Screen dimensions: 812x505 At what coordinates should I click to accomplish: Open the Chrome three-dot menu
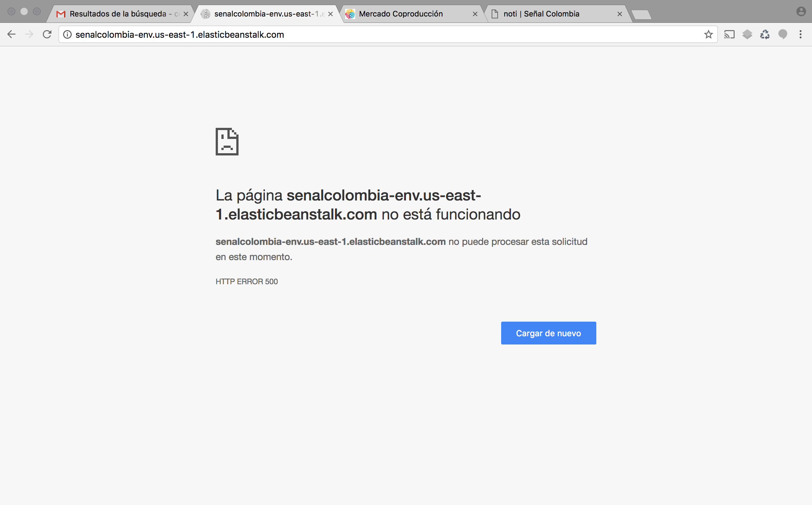click(800, 34)
